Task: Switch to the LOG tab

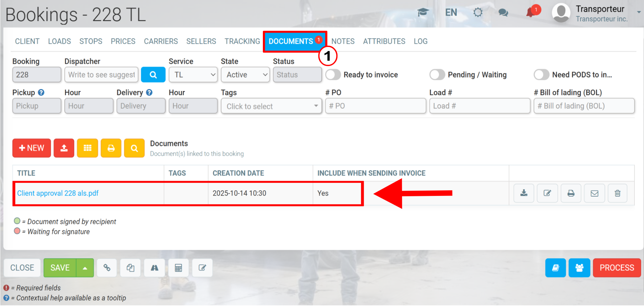Action: click(421, 41)
